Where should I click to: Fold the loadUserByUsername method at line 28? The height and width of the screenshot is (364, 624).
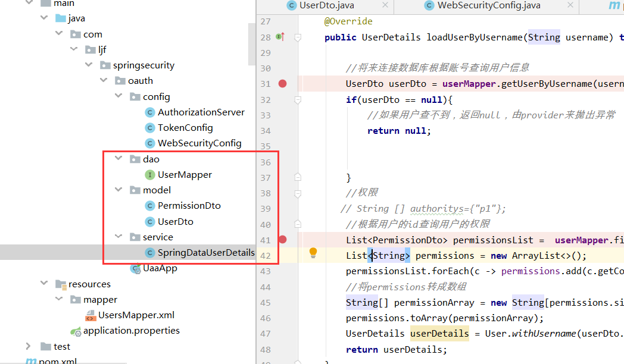point(298,37)
